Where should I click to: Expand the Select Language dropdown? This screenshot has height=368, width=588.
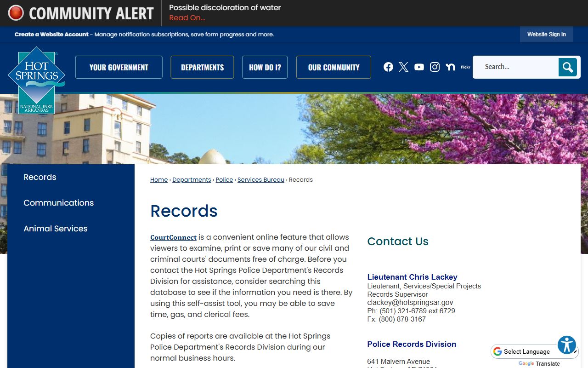coord(535,351)
